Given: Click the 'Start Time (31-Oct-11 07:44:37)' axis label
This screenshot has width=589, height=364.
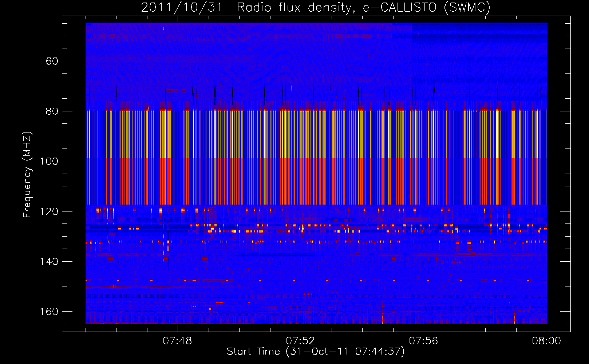Looking at the screenshot, I should tap(316, 352).
